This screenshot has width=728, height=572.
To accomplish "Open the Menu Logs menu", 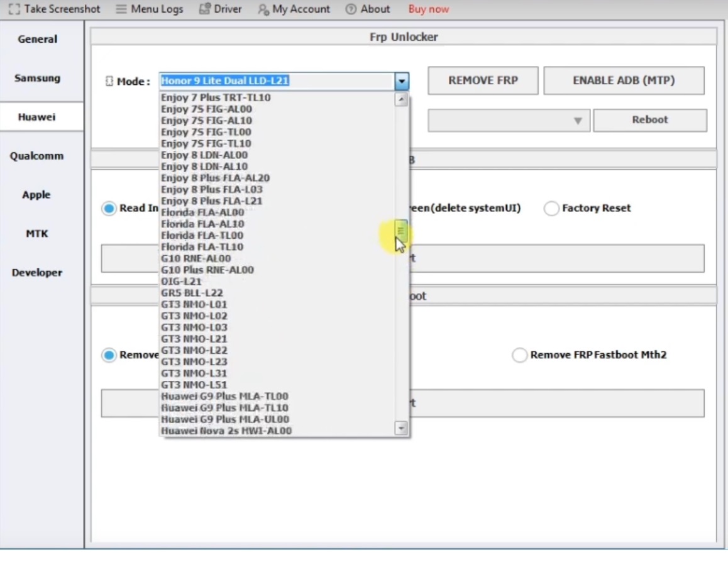I will pos(150,9).
